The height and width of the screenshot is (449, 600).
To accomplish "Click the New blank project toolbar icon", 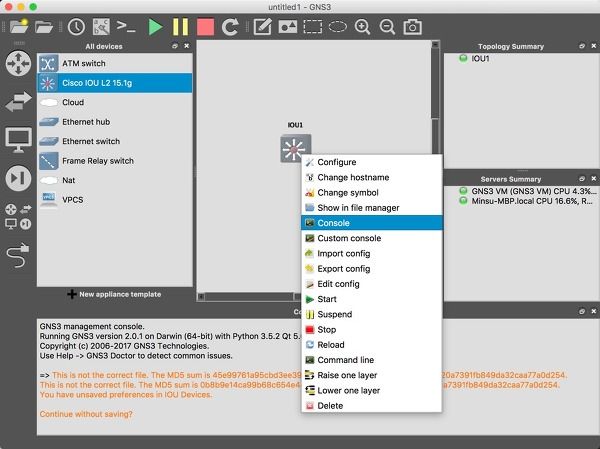I will point(19,27).
